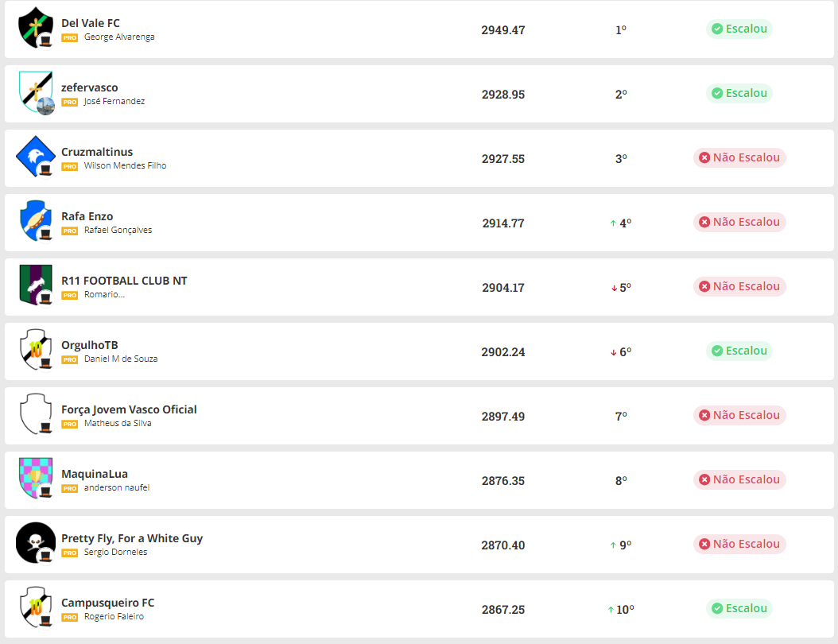The image size is (838, 644).
Task: Click the OrgulhoTB team shield icon
Action: point(35,351)
